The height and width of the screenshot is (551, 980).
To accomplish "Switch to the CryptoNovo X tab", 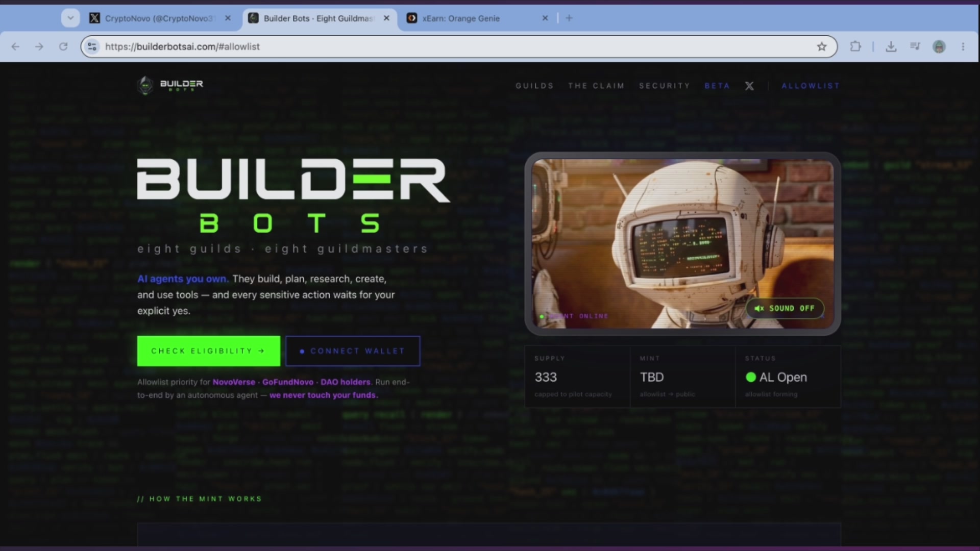I will (159, 18).
